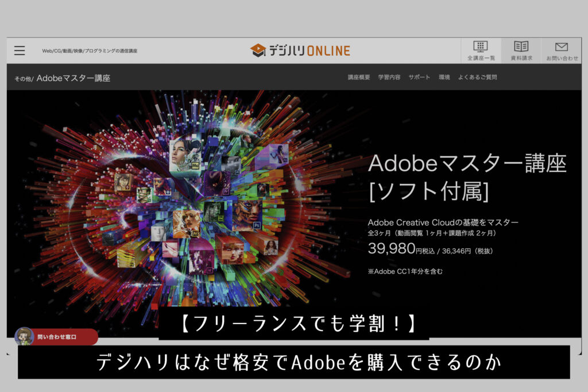Select the 学習内容 nav item
This screenshot has height=392, width=588.
(x=389, y=78)
